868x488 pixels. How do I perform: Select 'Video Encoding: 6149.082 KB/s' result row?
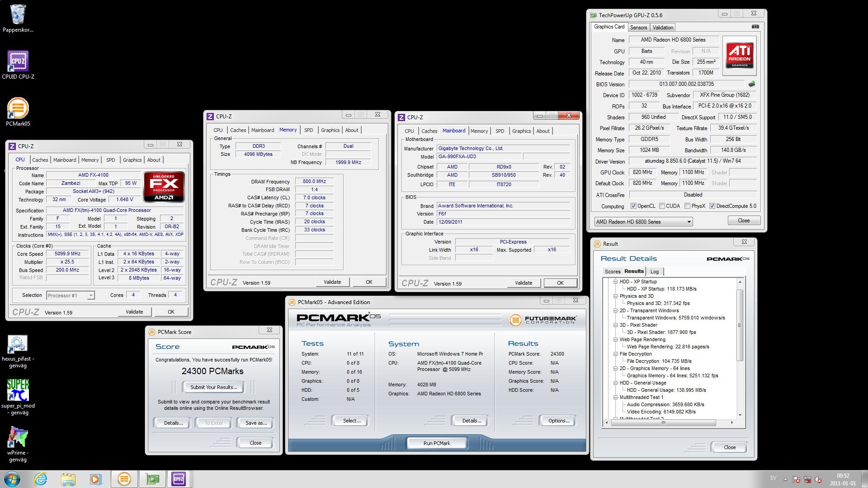pos(661,412)
